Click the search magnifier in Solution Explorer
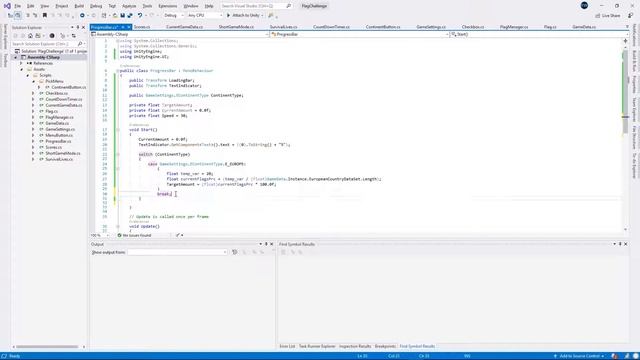This screenshot has width=640, height=360. [80, 44]
